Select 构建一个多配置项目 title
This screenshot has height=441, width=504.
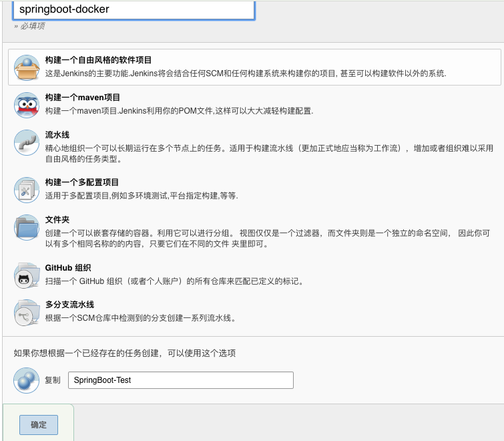(x=81, y=182)
